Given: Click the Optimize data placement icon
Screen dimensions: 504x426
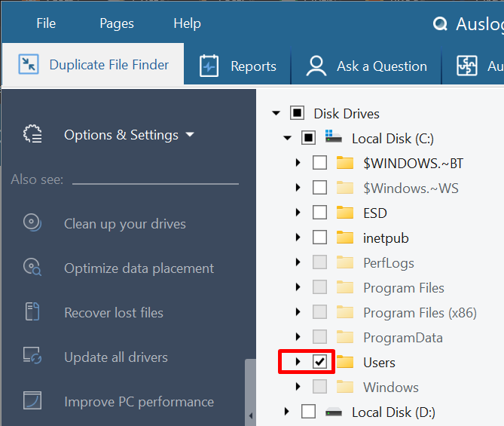Looking at the screenshot, I should [32, 268].
